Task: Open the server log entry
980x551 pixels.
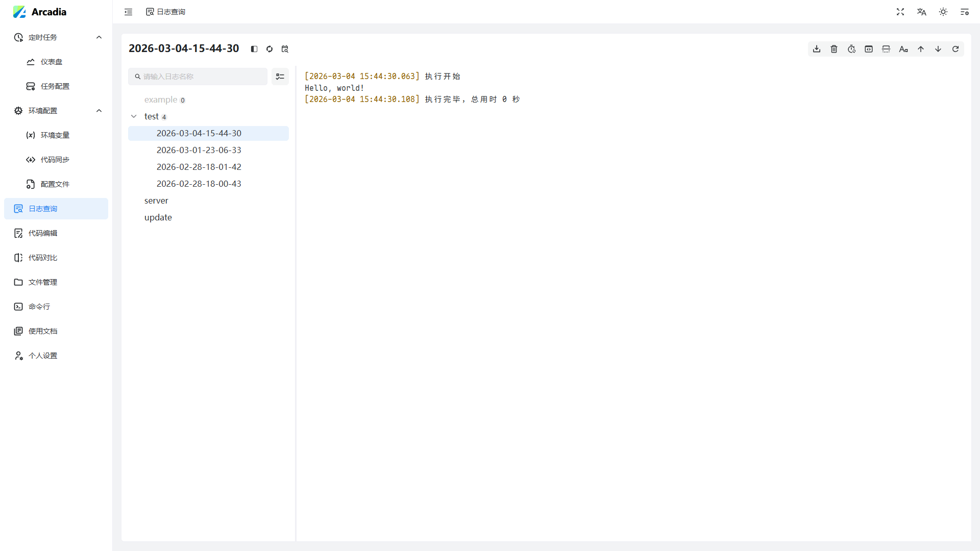Action: (x=156, y=201)
